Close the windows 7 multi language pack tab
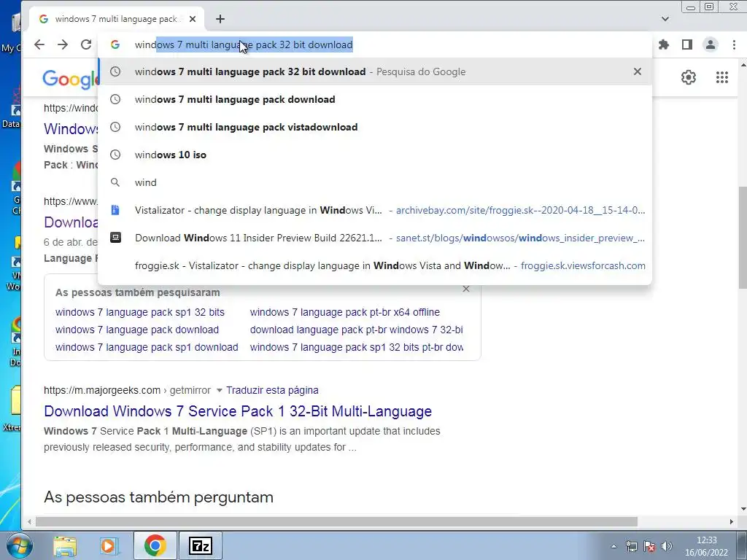This screenshot has width=747, height=560. [x=193, y=19]
